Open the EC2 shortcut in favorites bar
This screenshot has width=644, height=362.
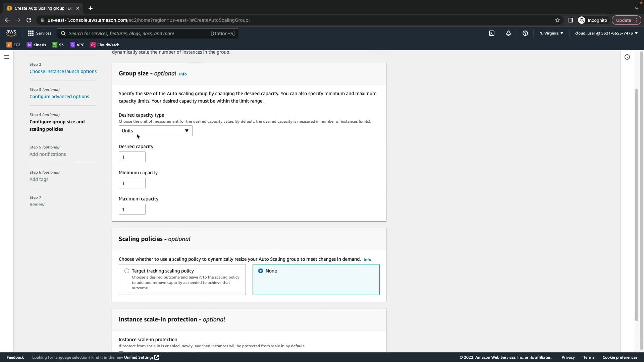13,45
